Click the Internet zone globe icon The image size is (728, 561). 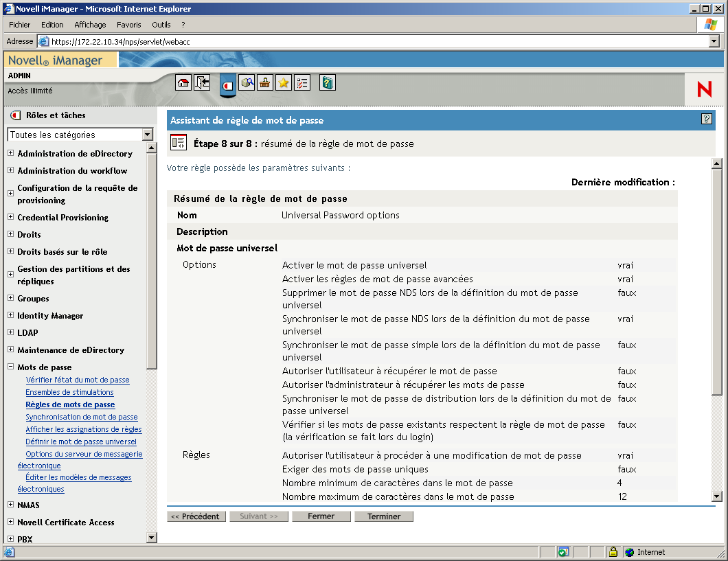point(630,552)
